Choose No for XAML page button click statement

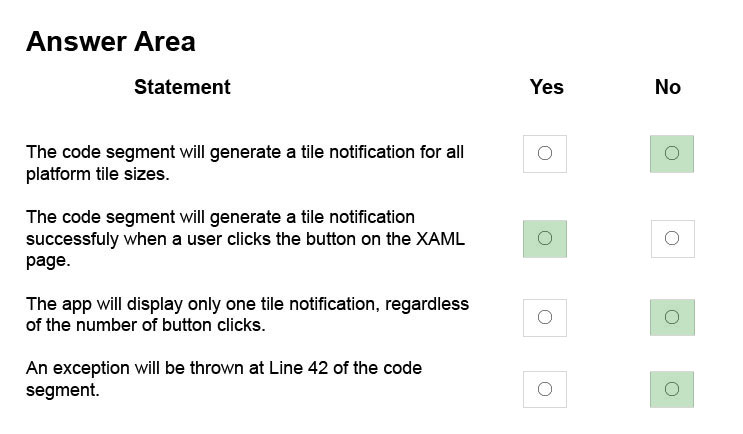pyautogui.click(x=672, y=238)
